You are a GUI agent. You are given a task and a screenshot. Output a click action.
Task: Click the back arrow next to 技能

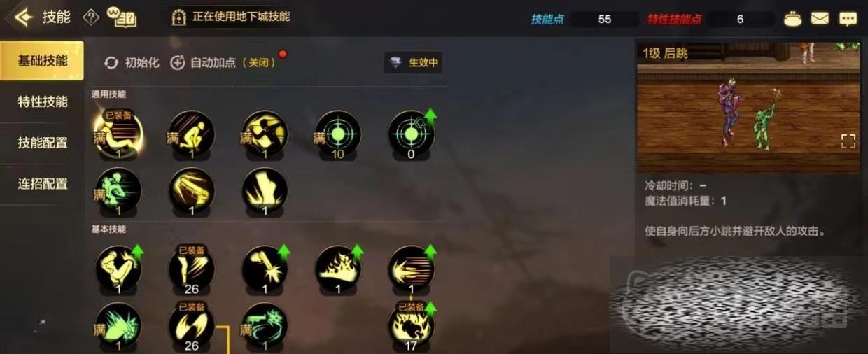pos(24,17)
